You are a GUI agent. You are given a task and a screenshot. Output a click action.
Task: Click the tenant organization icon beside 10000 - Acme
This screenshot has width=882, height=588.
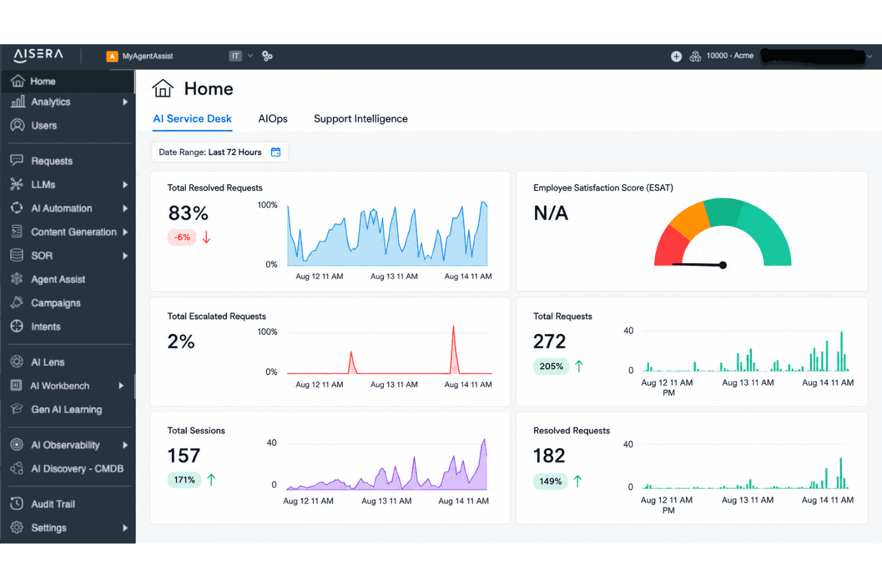point(695,56)
